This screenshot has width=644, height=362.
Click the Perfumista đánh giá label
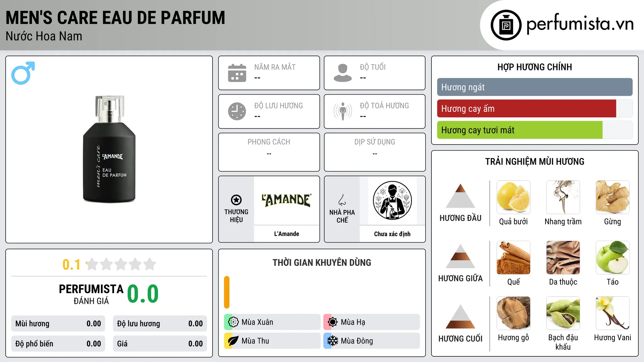tap(91, 294)
